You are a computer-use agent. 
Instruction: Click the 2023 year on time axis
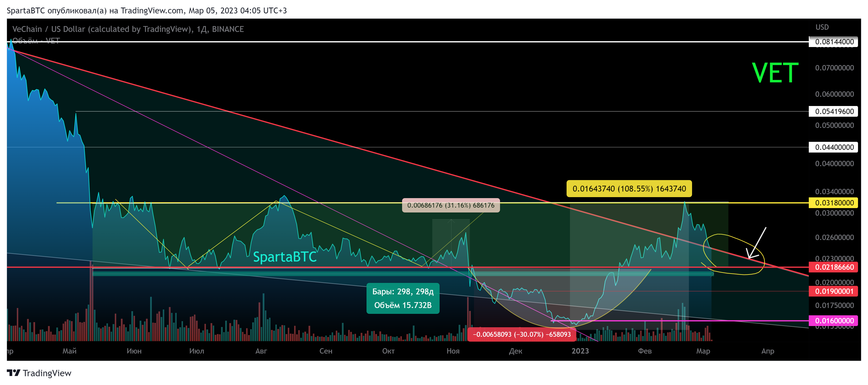580,351
